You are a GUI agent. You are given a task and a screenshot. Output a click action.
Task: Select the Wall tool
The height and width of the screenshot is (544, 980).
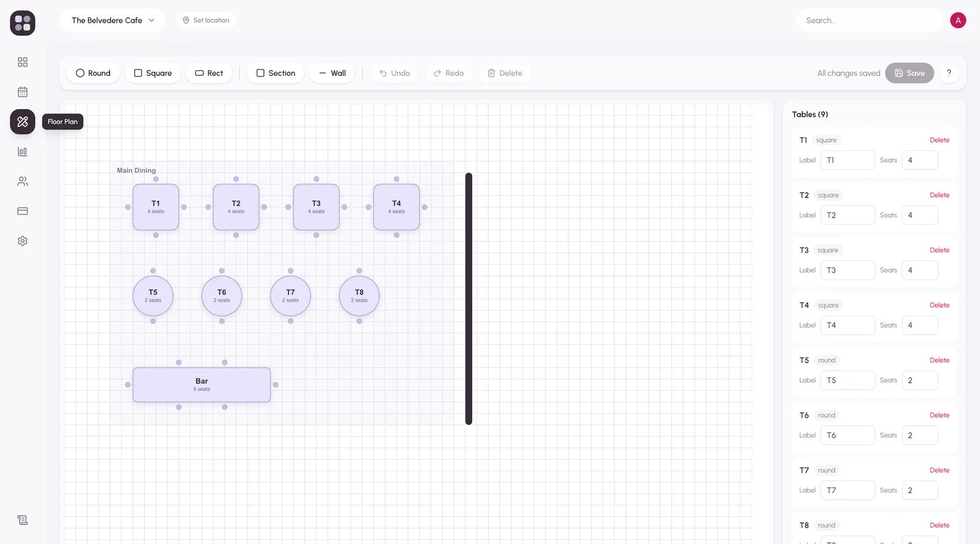coord(332,73)
